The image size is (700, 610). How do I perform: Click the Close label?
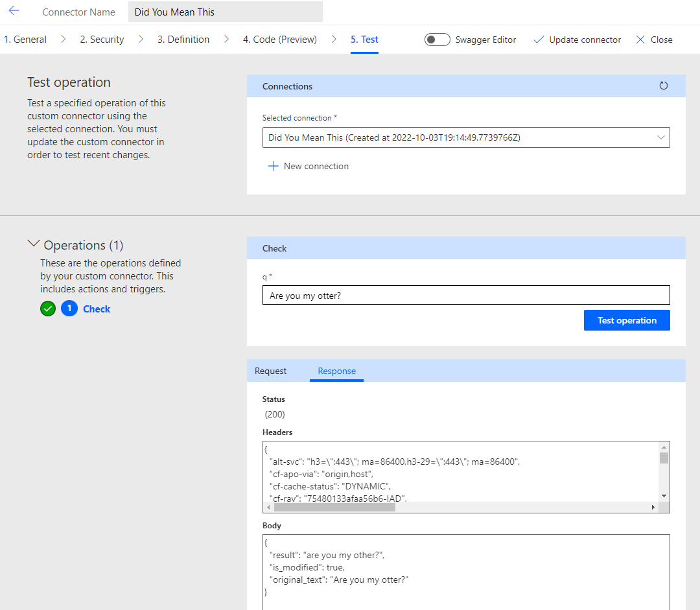661,40
